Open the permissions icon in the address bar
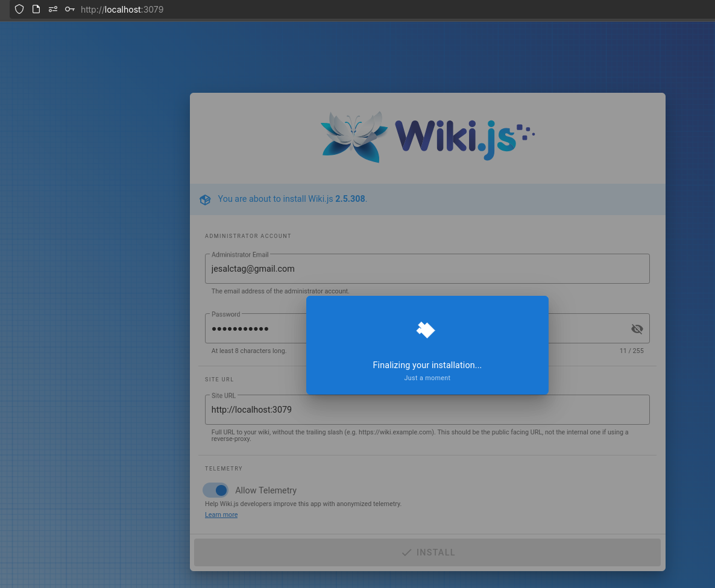Image resolution: width=715 pixels, height=588 pixels. click(53, 9)
